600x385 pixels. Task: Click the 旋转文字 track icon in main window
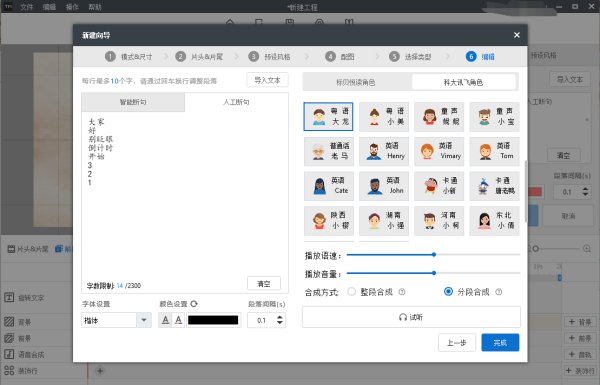tap(9, 297)
